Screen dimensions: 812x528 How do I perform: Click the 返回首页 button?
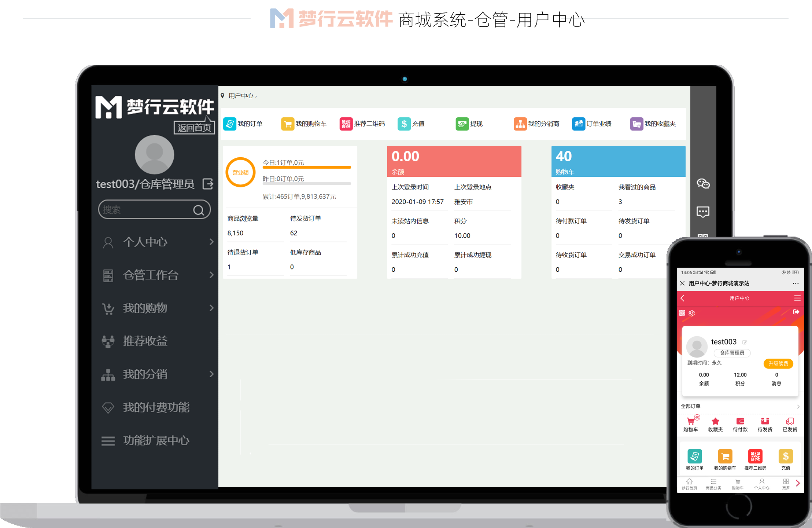[x=194, y=128]
